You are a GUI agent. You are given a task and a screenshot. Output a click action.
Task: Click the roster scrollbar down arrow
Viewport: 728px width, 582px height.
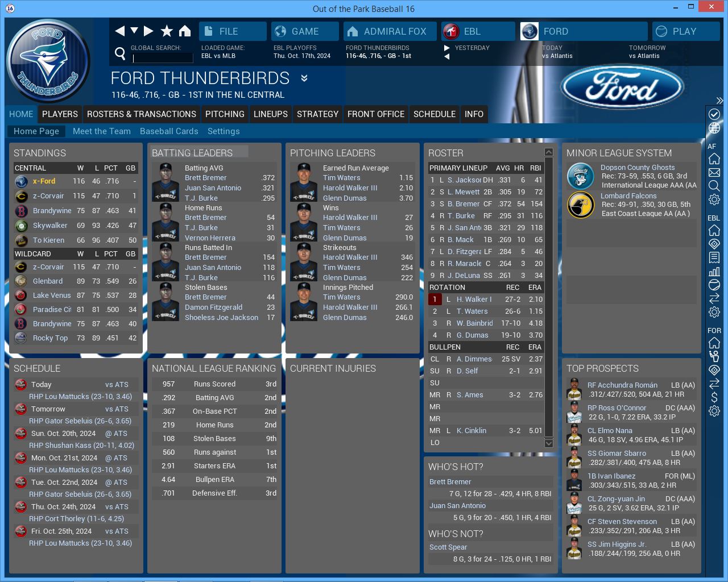(x=549, y=443)
